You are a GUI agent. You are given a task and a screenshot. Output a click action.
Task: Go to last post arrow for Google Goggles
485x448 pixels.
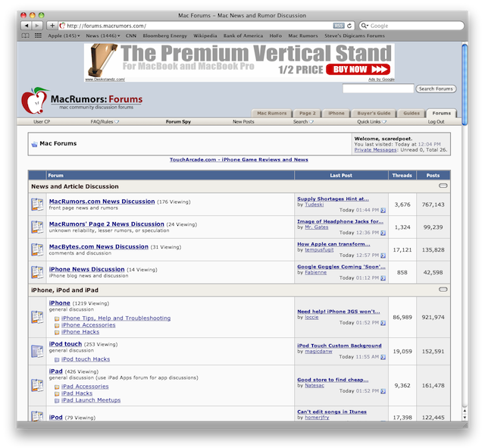click(383, 278)
